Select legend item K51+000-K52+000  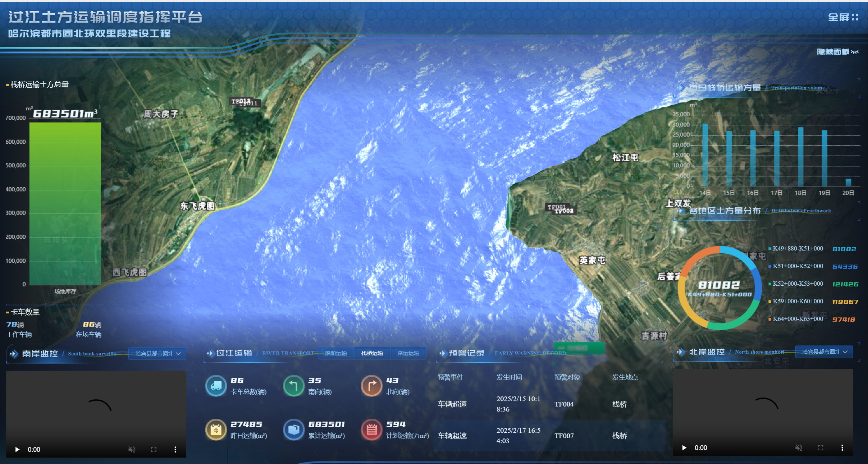[795, 266]
